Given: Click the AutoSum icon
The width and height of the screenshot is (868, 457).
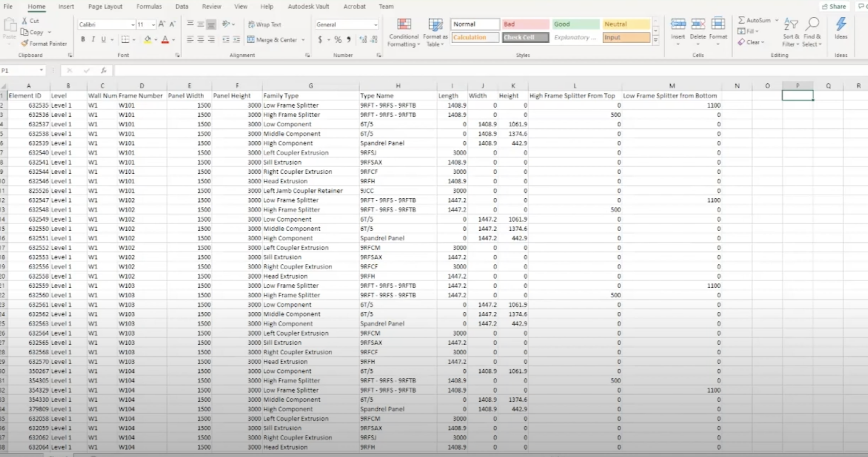Looking at the screenshot, I should pyautogui.click(x=742, y=20).
